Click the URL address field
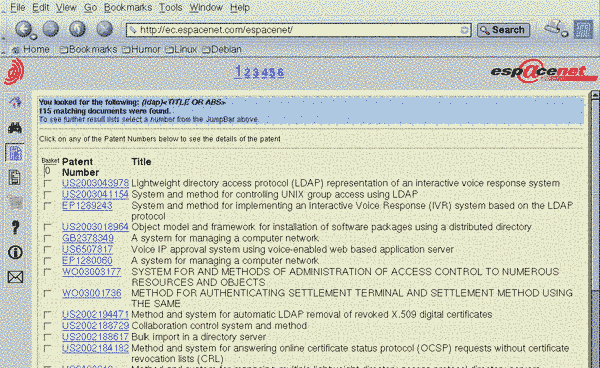This screenshot has height=368, width=600. coord(298,30)
